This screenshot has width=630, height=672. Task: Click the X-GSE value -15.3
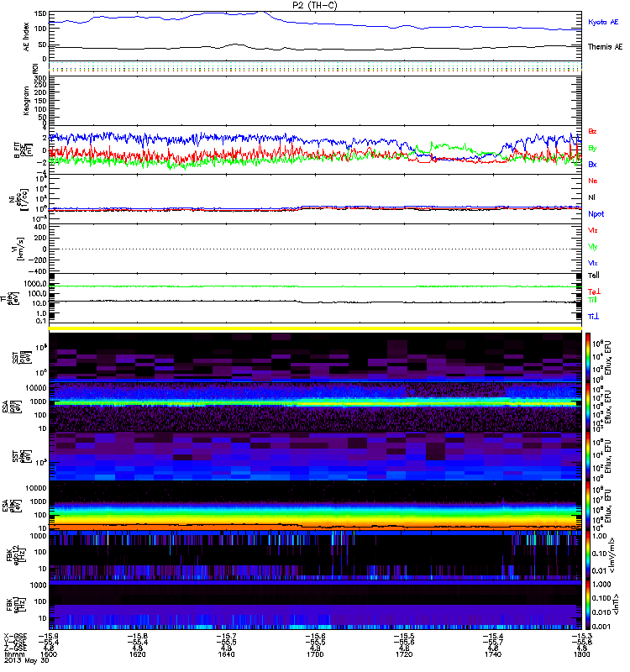(x=581, y=636)
